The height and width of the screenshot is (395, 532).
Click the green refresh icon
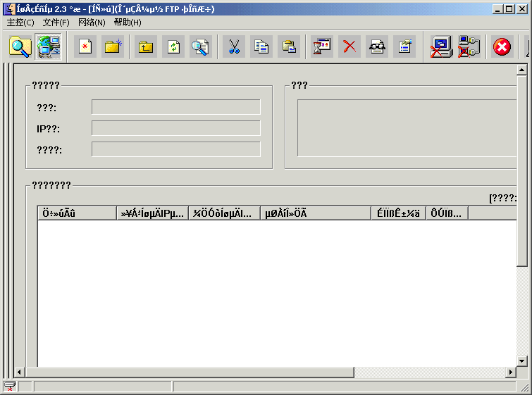[173, 47]
